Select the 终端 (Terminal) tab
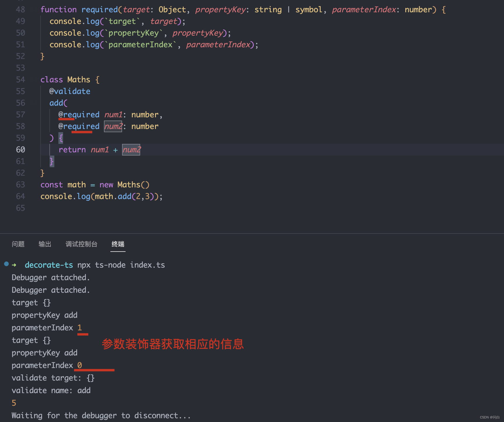 118,244
